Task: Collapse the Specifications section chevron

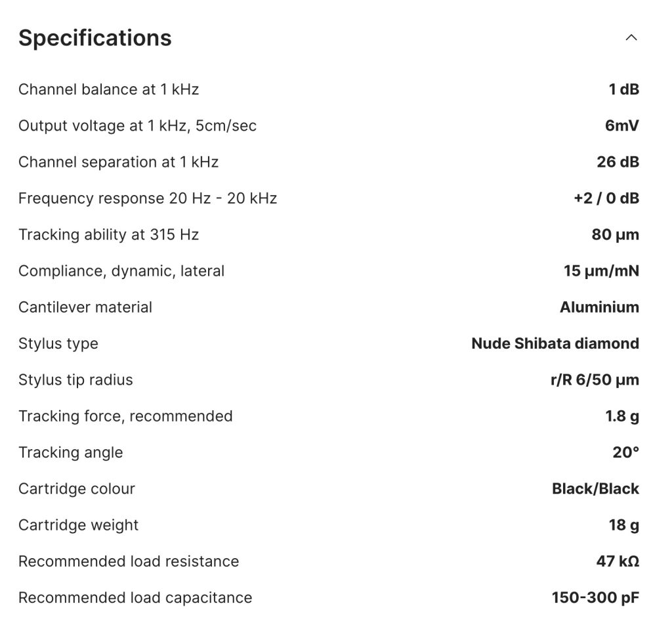Action: click(x=631, y=37)
